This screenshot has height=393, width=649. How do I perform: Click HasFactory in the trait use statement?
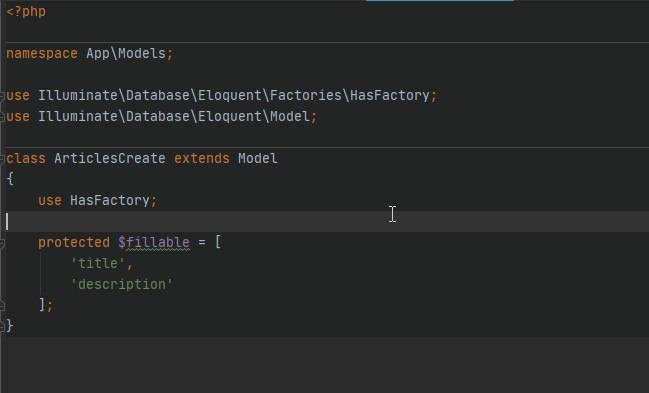coord(110,200)
